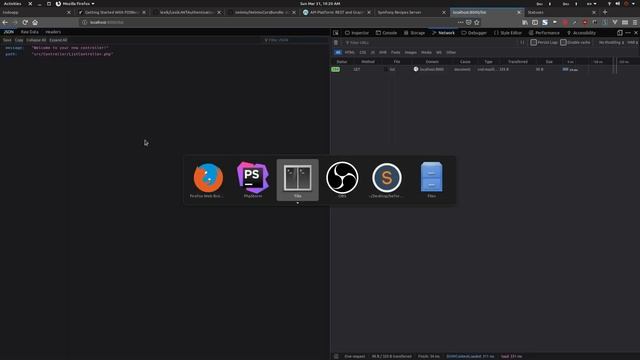
Task: Filter network requests by CSS
Action: 362,52
